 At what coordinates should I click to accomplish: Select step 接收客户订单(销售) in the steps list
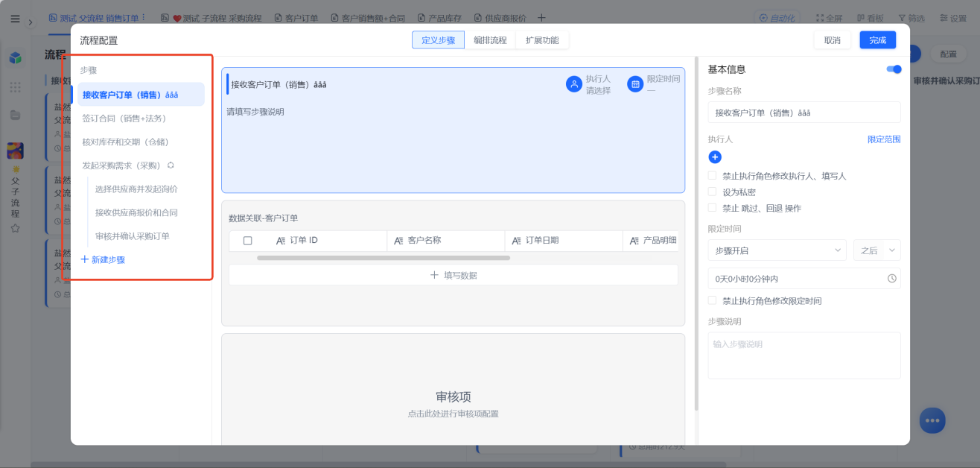[x=141, y=95]
